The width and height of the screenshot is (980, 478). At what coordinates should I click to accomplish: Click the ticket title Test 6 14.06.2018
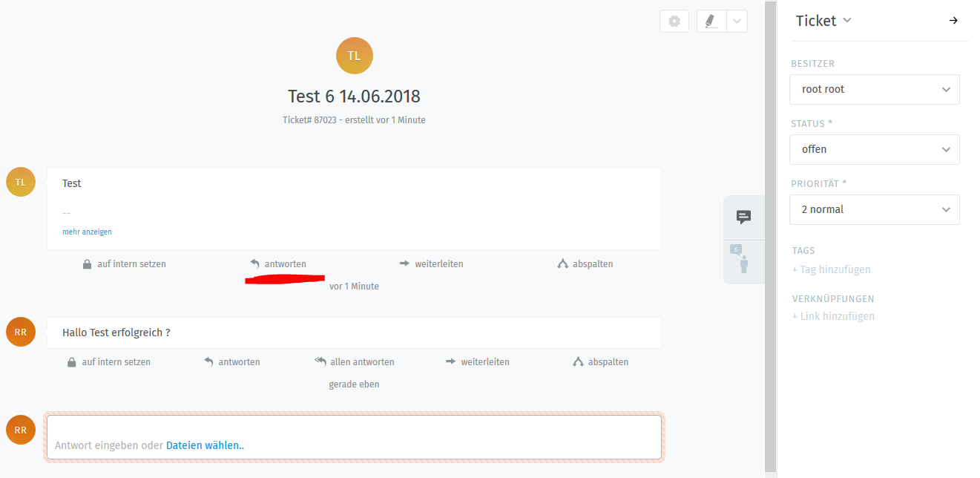click(355, 96)
